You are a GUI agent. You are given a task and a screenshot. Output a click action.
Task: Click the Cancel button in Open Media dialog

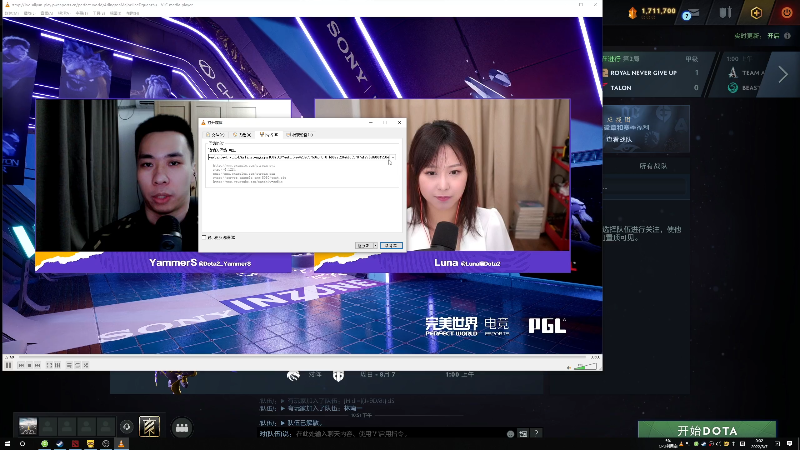pos(391,245)
